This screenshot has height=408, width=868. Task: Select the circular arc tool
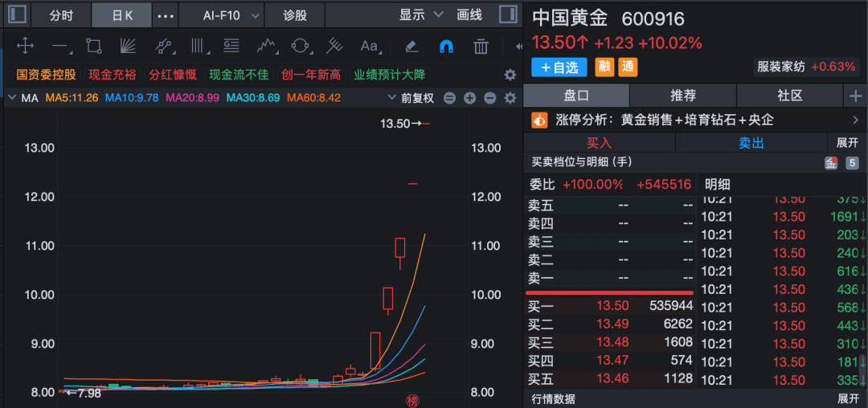click(x=301, y=46)
